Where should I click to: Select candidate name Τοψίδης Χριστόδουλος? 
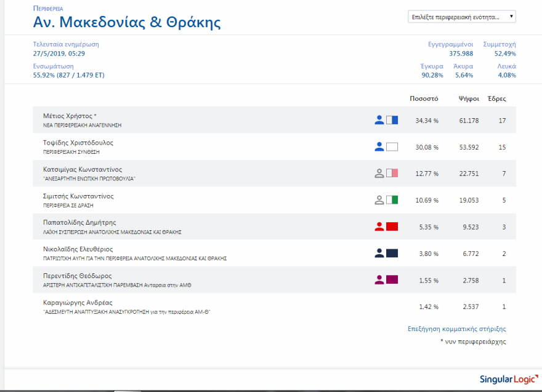tap(78, 143)
